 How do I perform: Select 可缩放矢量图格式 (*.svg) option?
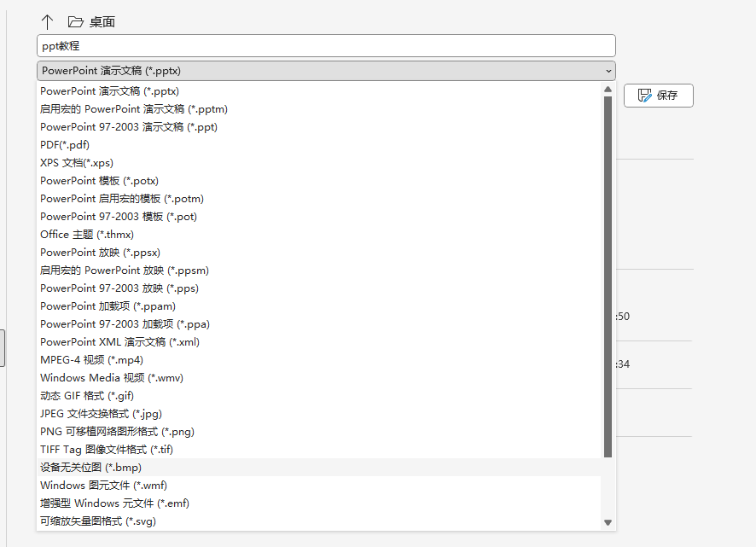click(x=97, y=521)
